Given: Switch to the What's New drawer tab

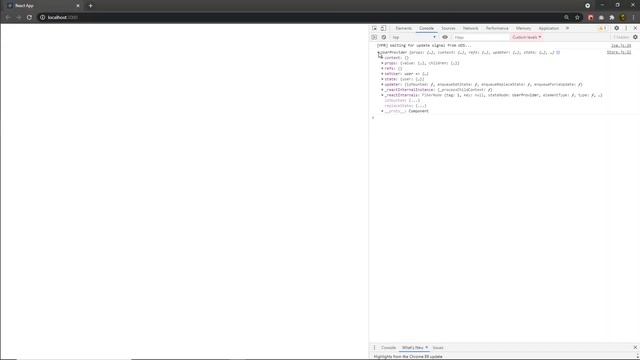Looking at the screenshot, I should tap(412, 347).
